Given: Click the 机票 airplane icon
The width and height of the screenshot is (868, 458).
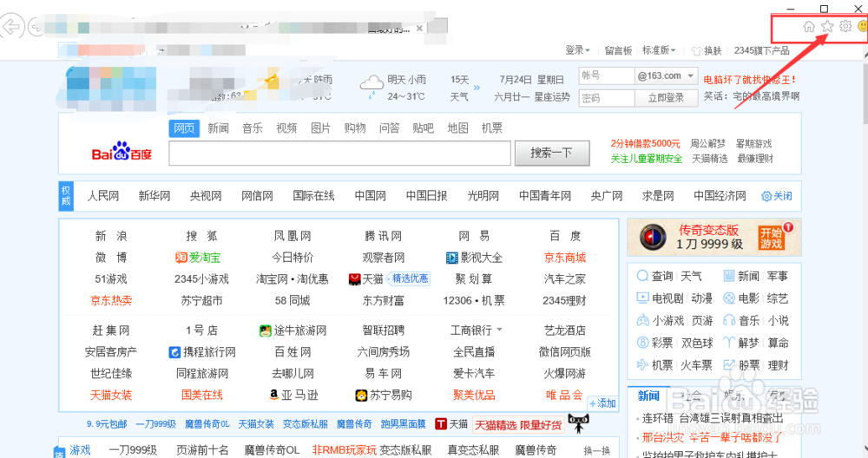Looking at the screenshot, I should (x=642, y=364).
